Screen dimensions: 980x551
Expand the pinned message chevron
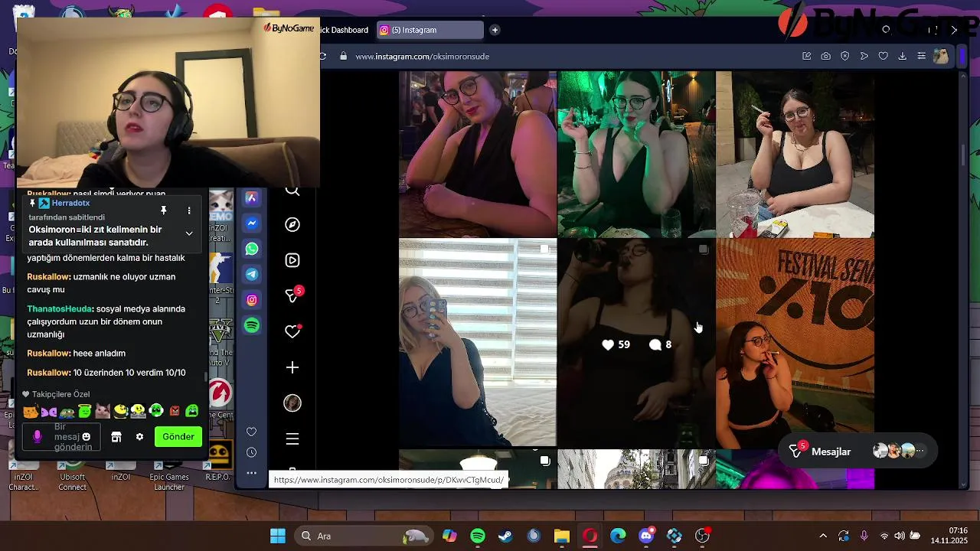click(189, 233)
